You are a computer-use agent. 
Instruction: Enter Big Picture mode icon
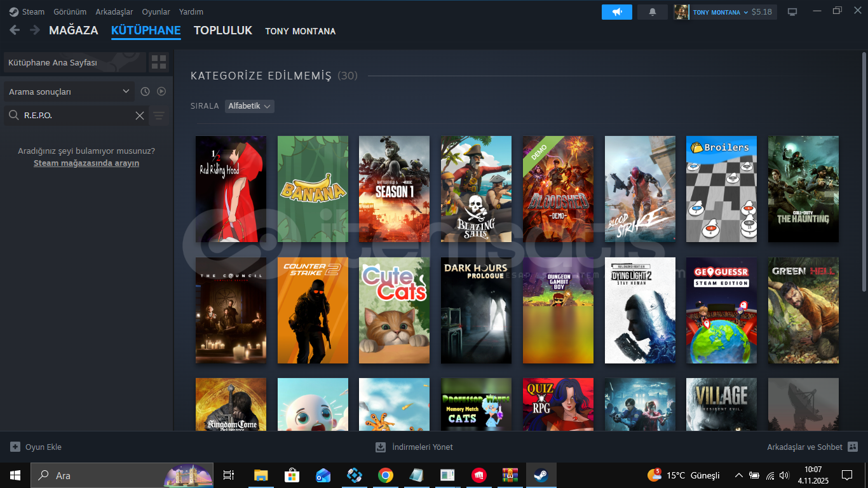792,12
